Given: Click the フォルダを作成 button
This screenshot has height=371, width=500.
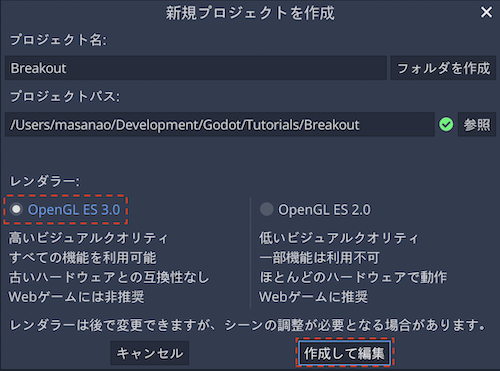Looking at the screenshot, I should (443, 68).
